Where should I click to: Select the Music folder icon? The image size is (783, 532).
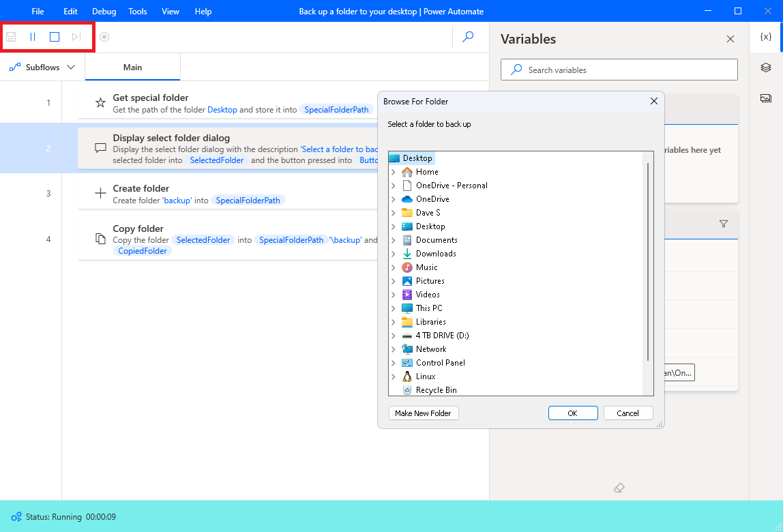(407, 267)
